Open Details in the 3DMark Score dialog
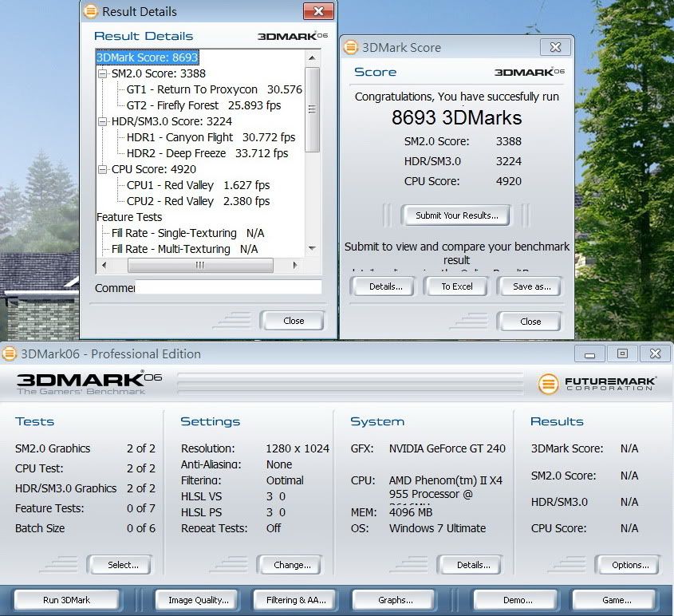 click(x=385, y=286)
